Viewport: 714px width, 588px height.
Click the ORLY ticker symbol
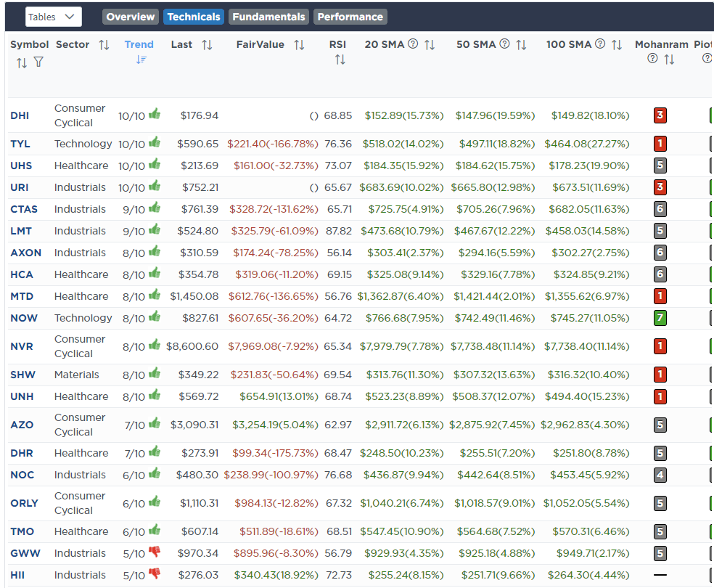pyautogui.click(x=24, y=503)
